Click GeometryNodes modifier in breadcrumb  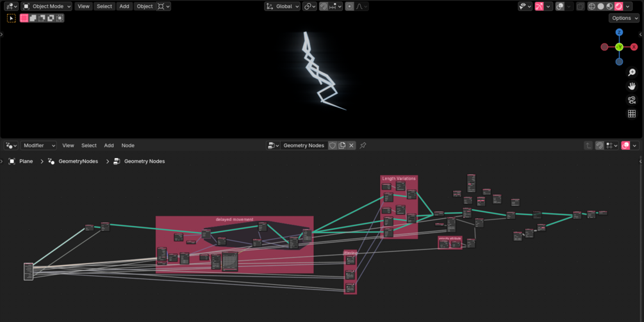(x=78, y=161)
